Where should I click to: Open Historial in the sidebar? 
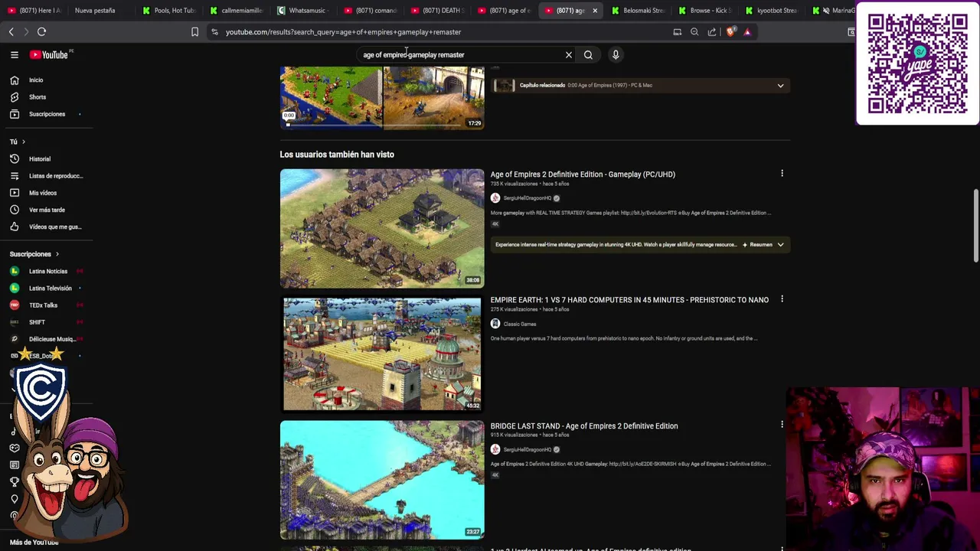40,159
